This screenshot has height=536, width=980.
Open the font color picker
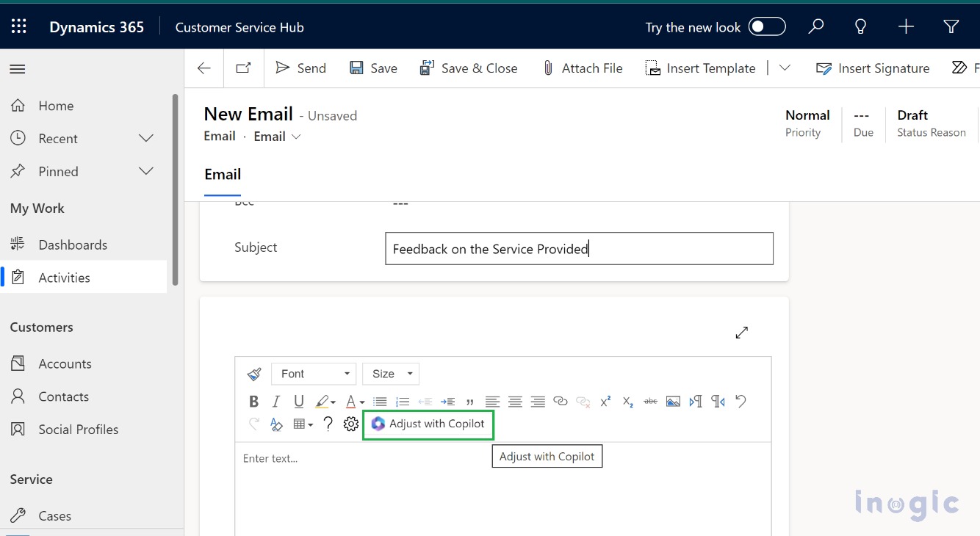coord(356,402)
